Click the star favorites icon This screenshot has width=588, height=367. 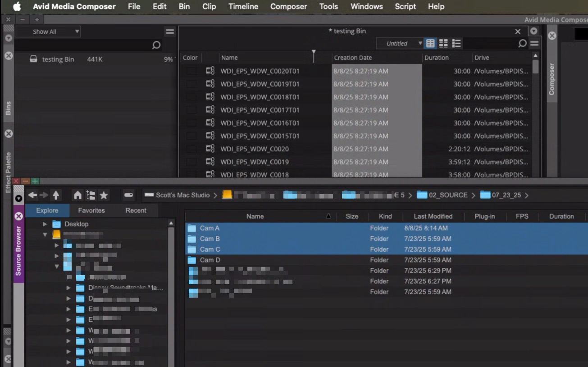point(104,195)
